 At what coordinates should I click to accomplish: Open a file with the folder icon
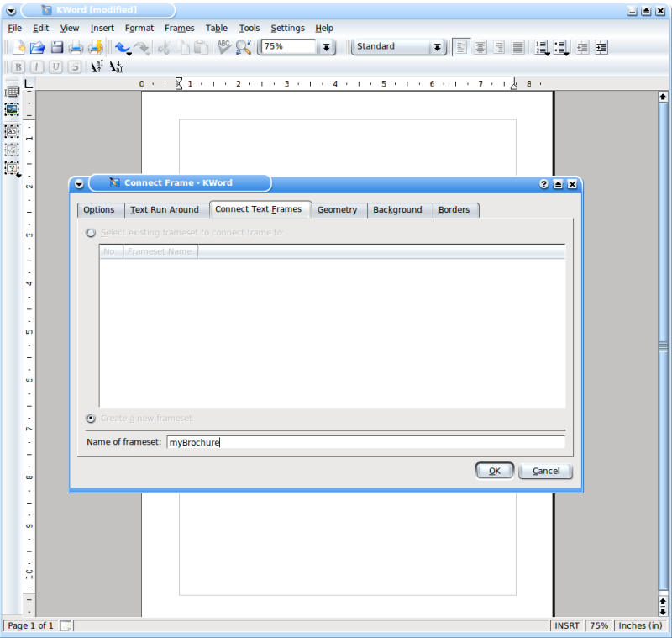[38, 47]
